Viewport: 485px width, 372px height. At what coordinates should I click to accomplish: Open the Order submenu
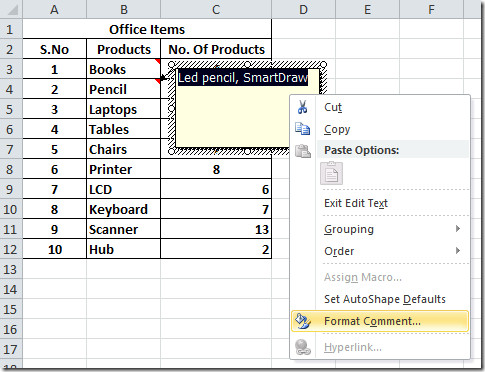tap(380, 251)
